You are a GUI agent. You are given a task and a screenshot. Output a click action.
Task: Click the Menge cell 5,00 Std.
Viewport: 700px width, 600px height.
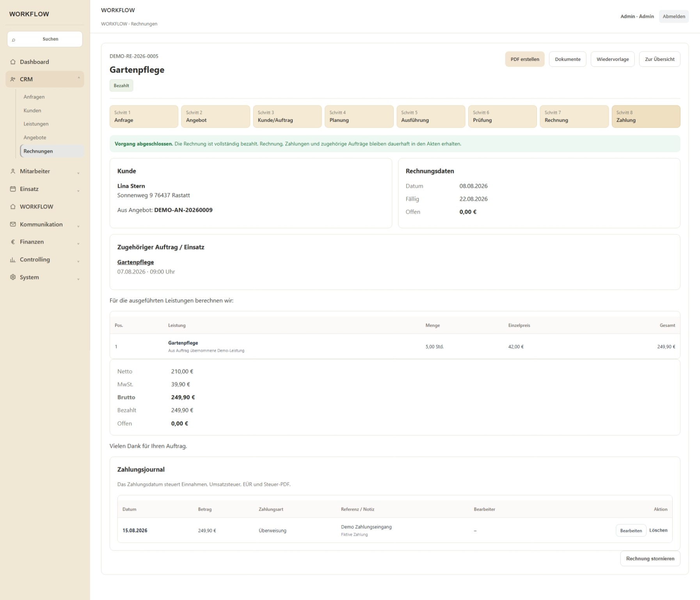[434, 347]
